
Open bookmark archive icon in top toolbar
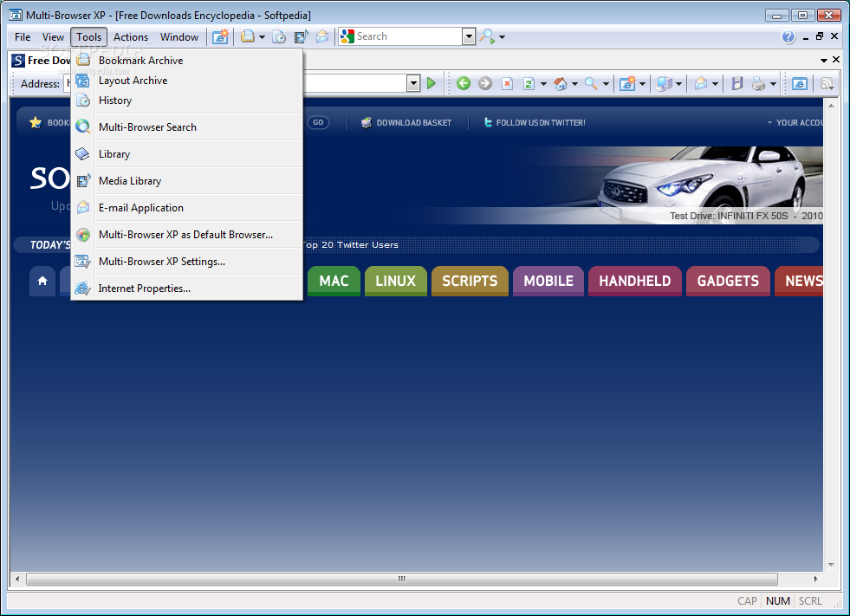(x=248, y=37)
